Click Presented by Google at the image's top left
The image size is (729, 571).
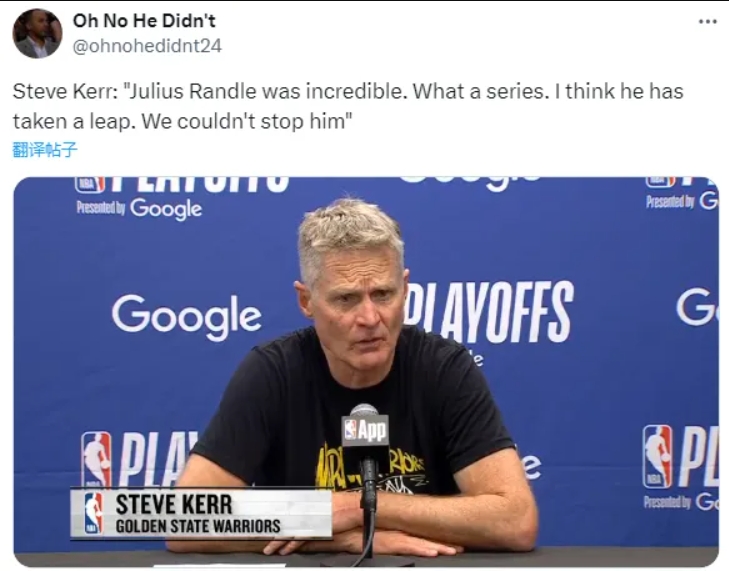coord(139,208)
